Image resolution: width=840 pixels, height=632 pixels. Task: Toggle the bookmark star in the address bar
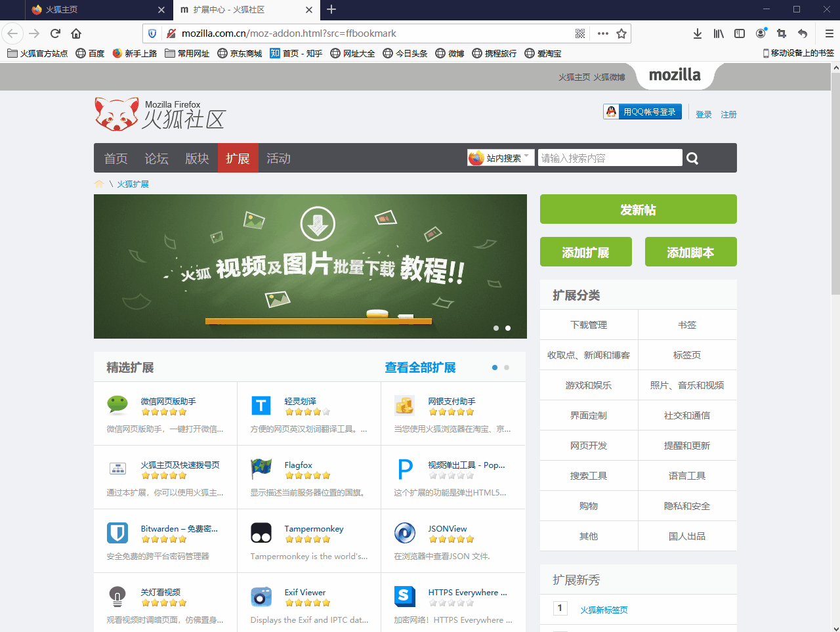point(621,33)
